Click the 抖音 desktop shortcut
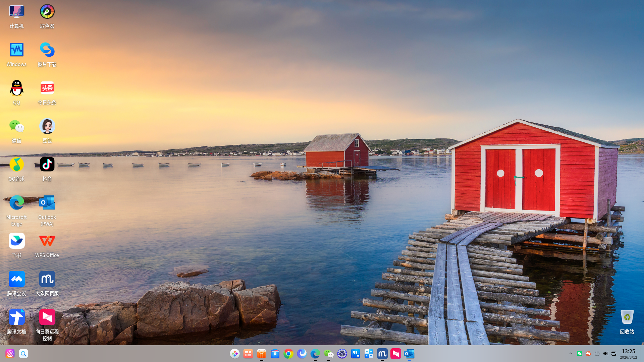Image resolution: width=644 pixels, height=362 pixels. point(47,165)
